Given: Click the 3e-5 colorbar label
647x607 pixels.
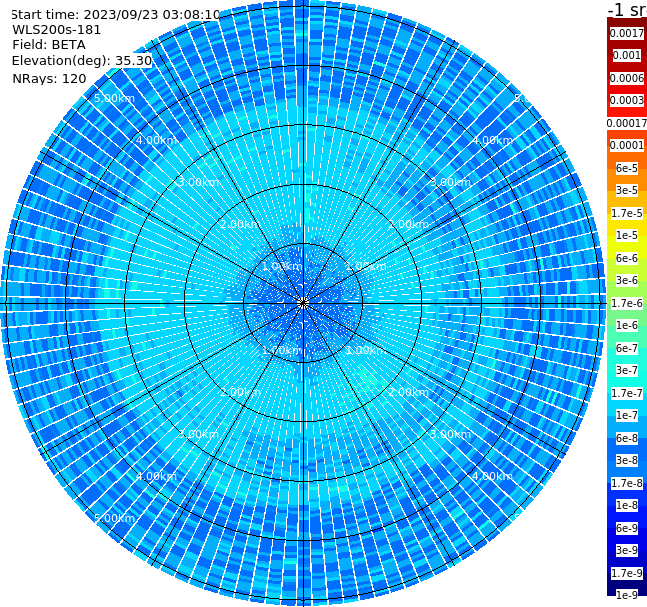Looking at the screenshot, I should 627,190.
